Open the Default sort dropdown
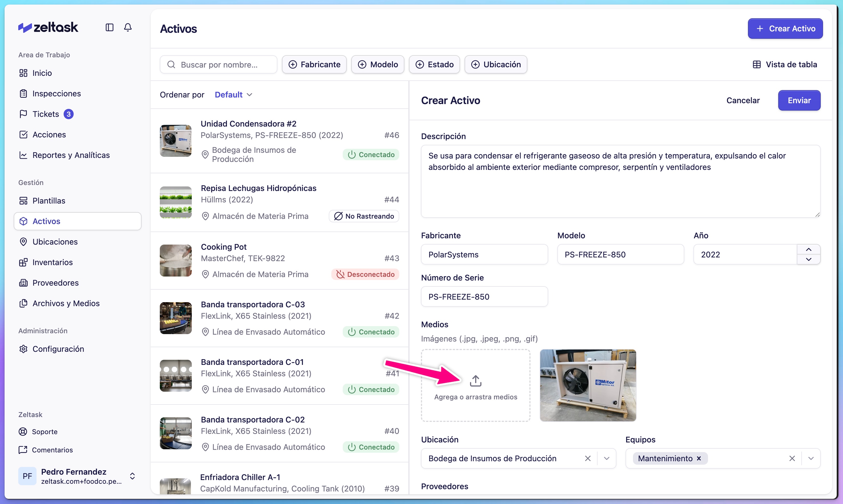The width and height of the screenshot is (843, 504). click(233, 94)
